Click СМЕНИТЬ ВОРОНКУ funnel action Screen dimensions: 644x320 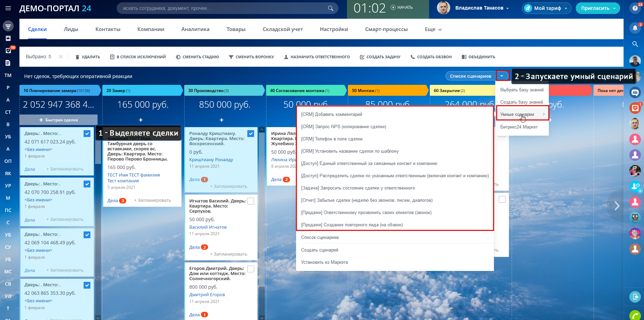[x=251, y=57]
